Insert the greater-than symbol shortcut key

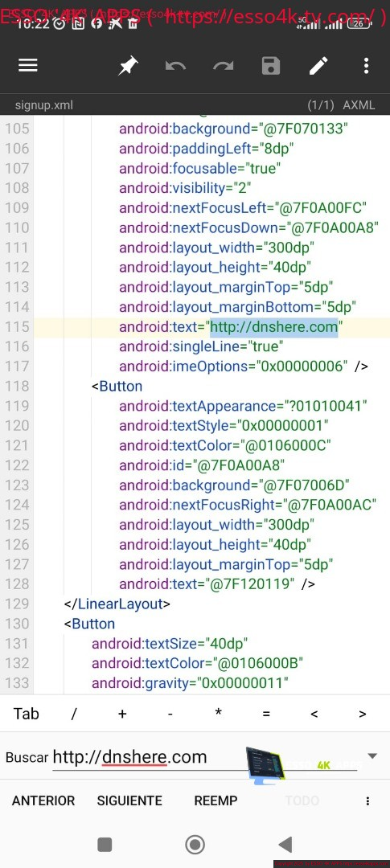(x=363, y=714)
